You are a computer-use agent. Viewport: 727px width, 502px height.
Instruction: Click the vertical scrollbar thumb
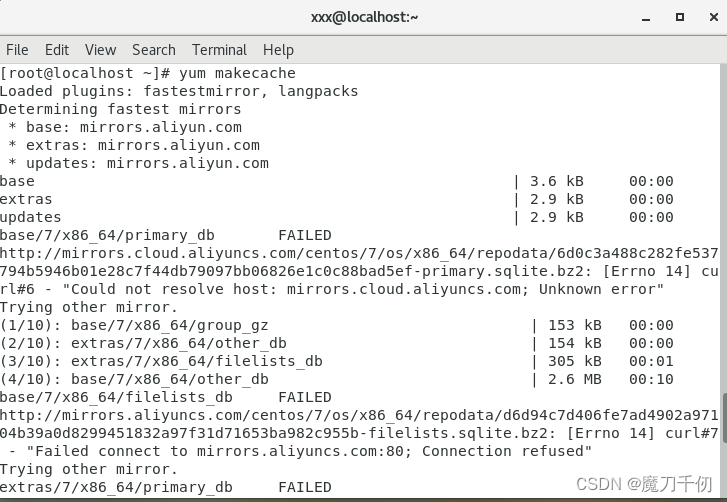point(724,423)
